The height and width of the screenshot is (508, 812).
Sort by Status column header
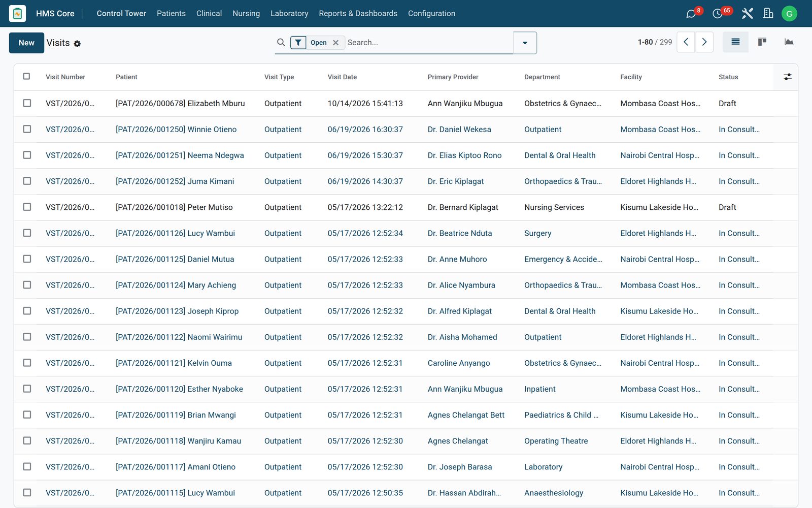coord(728,77)
